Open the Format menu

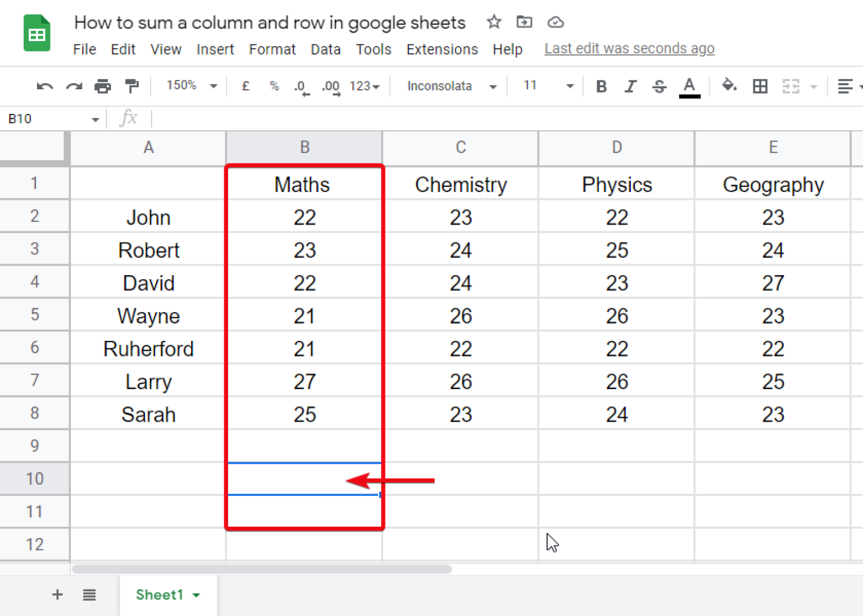(272, 49)
